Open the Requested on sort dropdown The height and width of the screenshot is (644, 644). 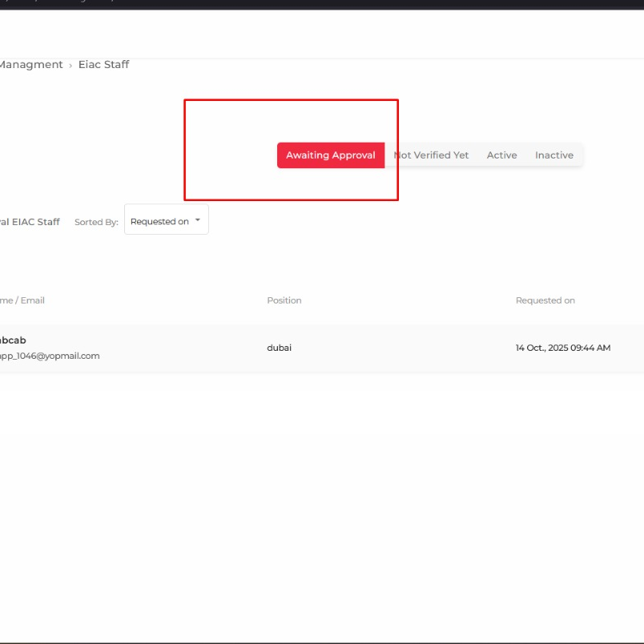point(167,219)
